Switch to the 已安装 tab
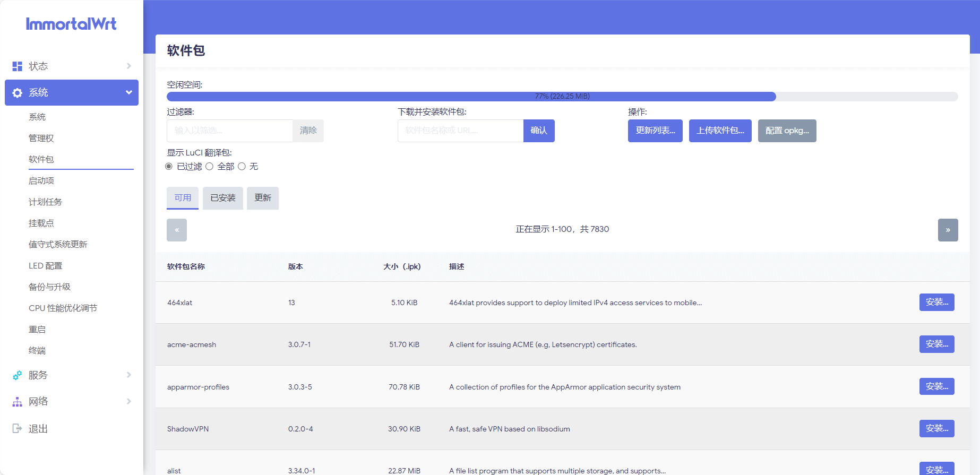The width and height of the screenshot is (980, 475). click(223, 198)
